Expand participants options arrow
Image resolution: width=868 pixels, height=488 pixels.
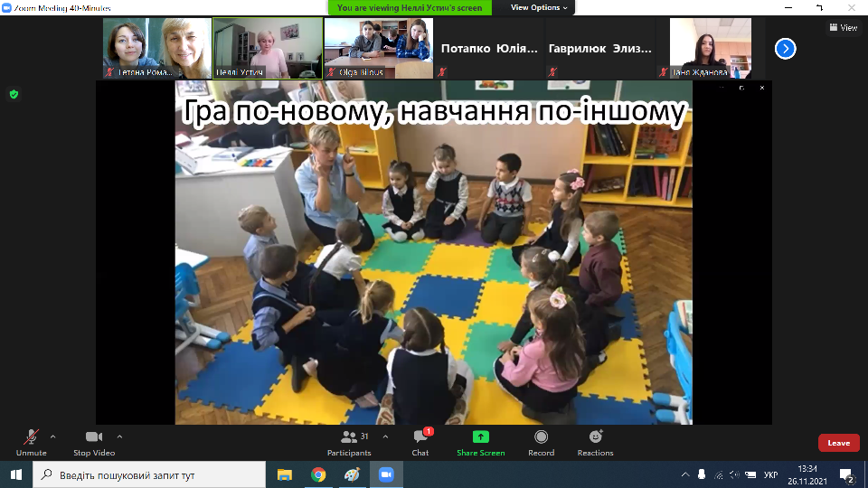tap(385, 436)
